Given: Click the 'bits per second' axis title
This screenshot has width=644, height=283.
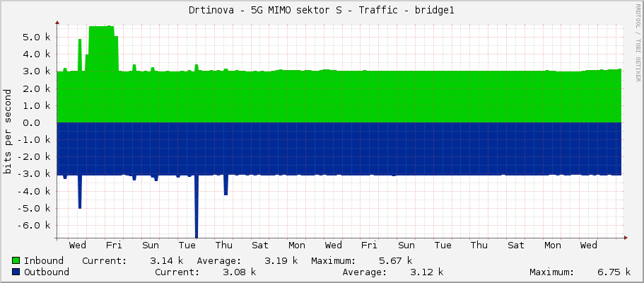Looking at the screenshot, I should point(7,132).
